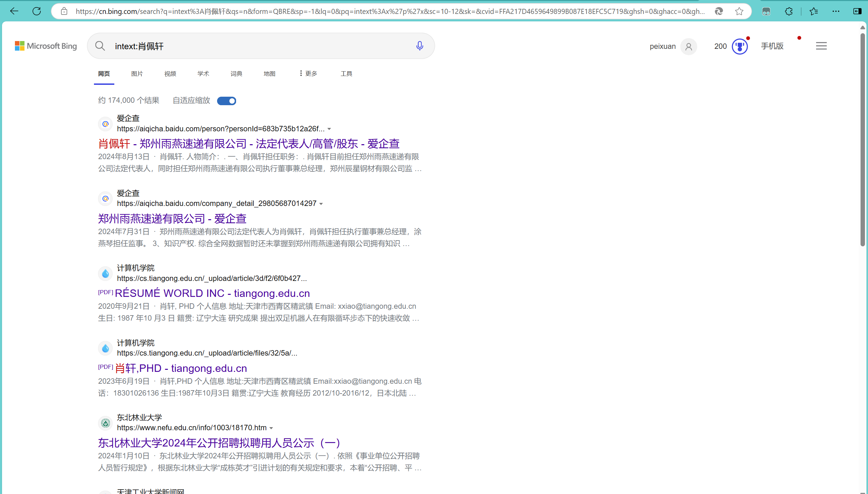View site info lock icon
Image resolution: width=868 pixels, height=494 pixels.
pos(64,11)
